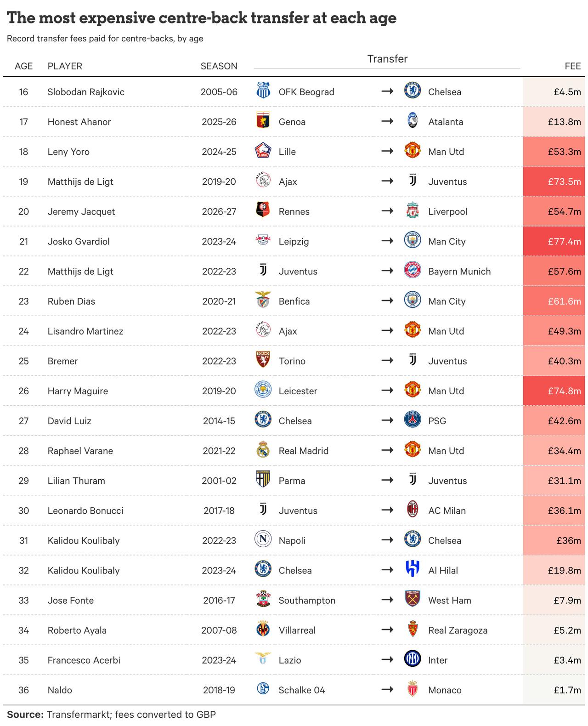Click the £77.4m fee cell
The image size is (588, 726).
point(554,241)
